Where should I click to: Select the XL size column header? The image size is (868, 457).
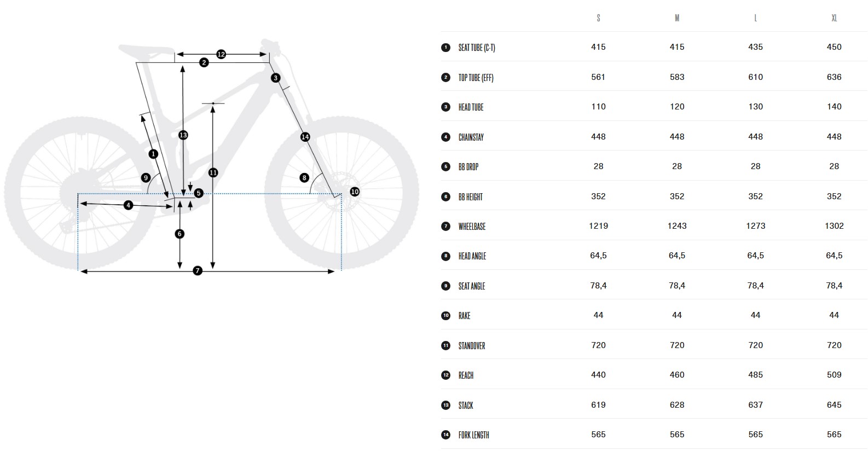pos(834,18)
